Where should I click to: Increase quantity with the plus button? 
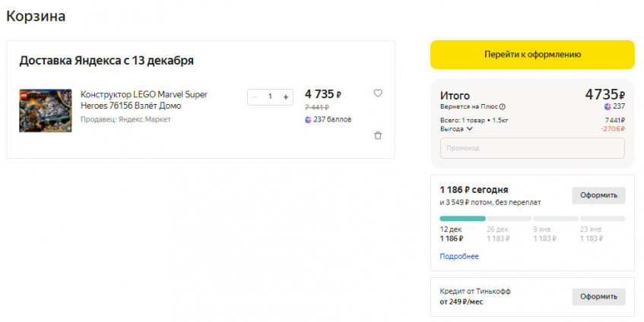(286, 97)
